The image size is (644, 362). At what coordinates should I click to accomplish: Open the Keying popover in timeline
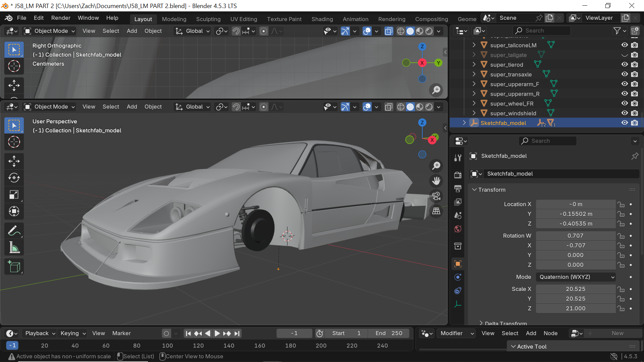coord(73,333)
